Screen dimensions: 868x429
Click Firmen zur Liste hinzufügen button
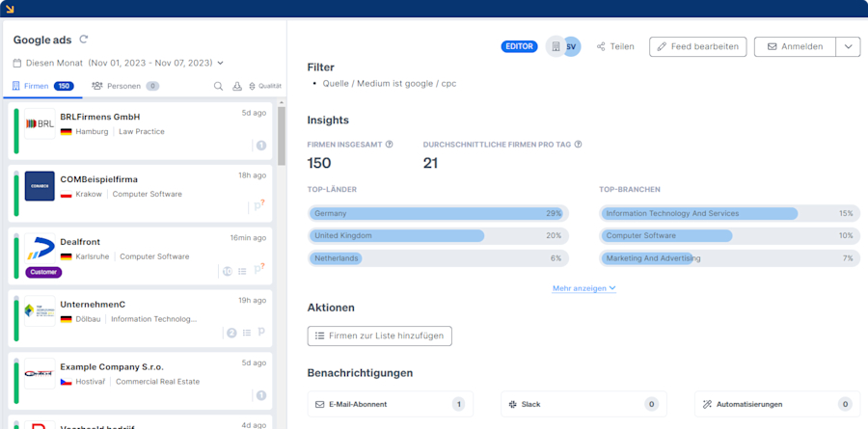(x=380, y=336)
